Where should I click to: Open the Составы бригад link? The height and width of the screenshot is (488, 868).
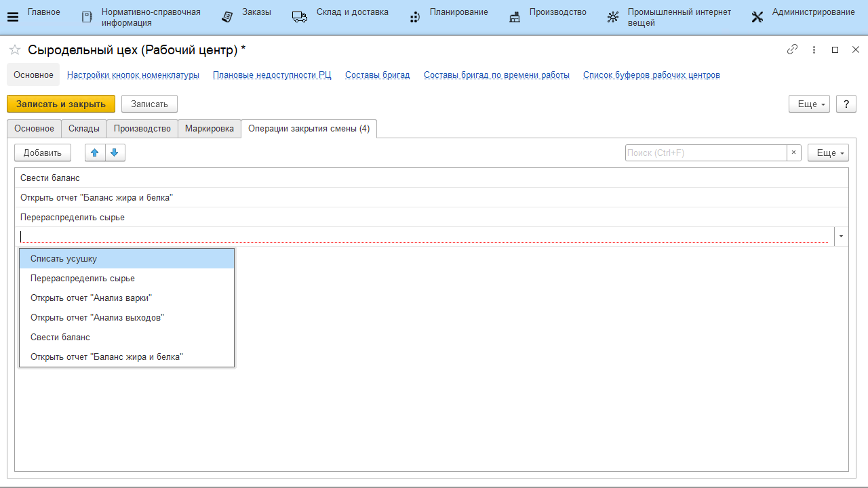click(x=377, y=75)
